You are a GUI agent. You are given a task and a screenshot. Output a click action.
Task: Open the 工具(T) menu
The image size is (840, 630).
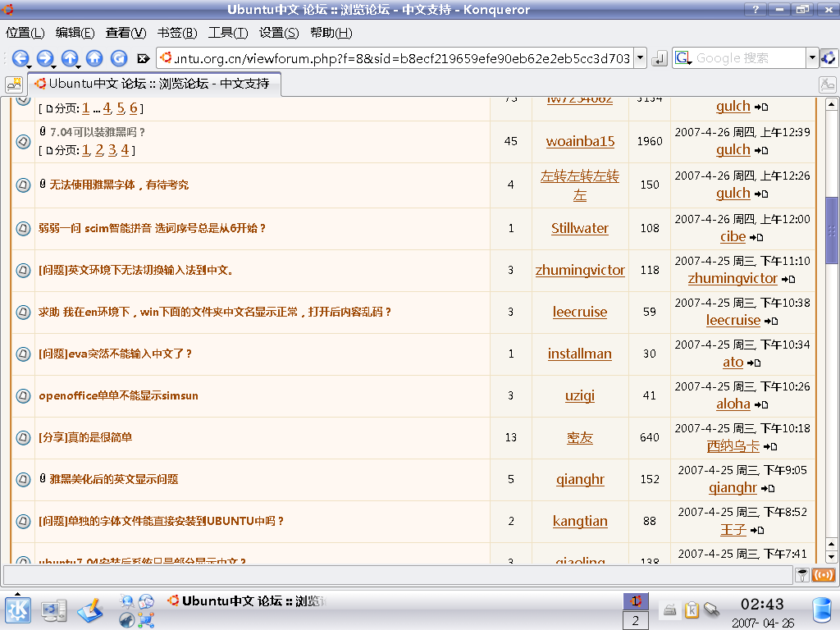pos(228,33)
